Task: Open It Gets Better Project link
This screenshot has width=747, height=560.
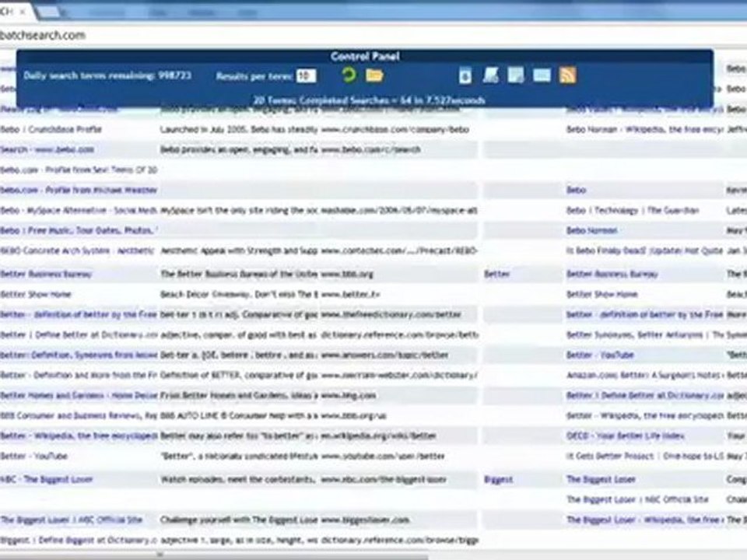Action: coord(644,457)
